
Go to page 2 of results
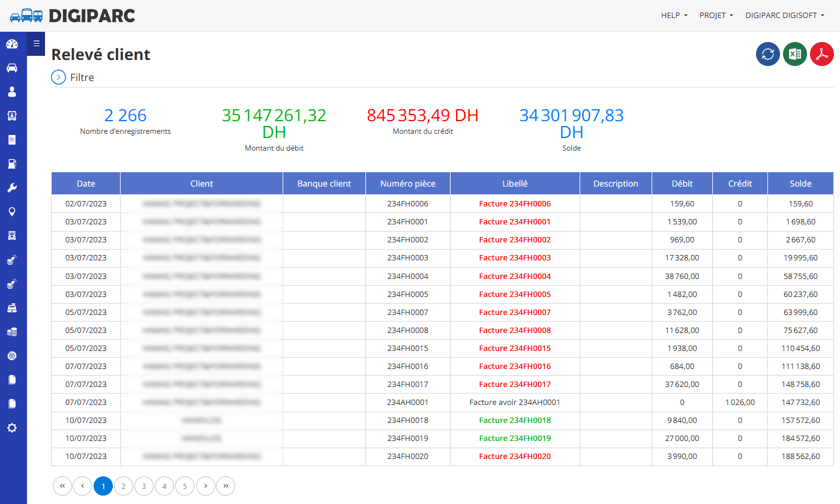pyautogui.click(x=124, y=486)
